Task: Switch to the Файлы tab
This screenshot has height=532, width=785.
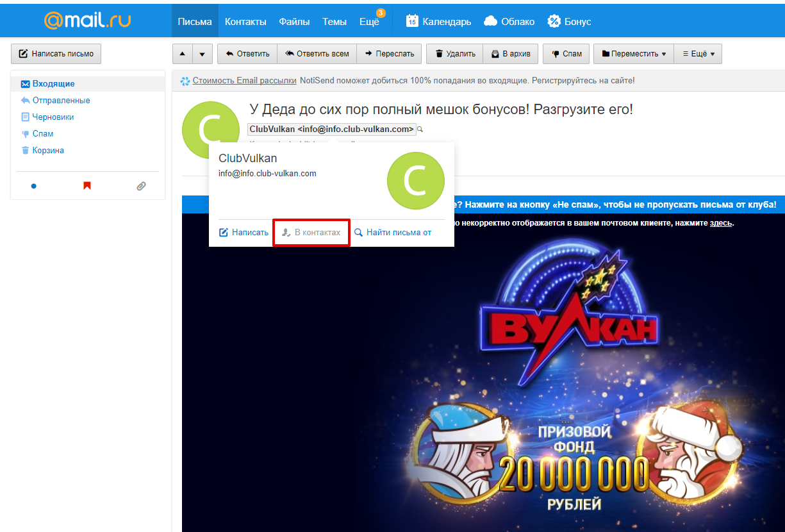Action: point(294,21)
